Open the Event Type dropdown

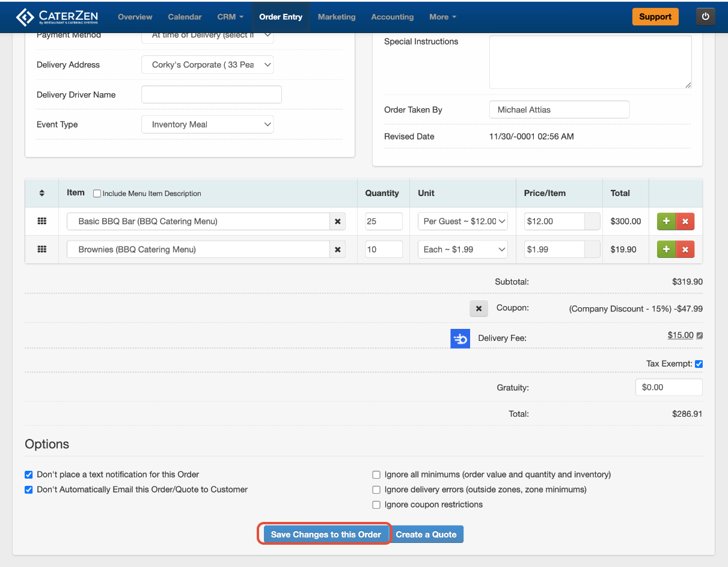pyautogui.click(x=207, y=124)
